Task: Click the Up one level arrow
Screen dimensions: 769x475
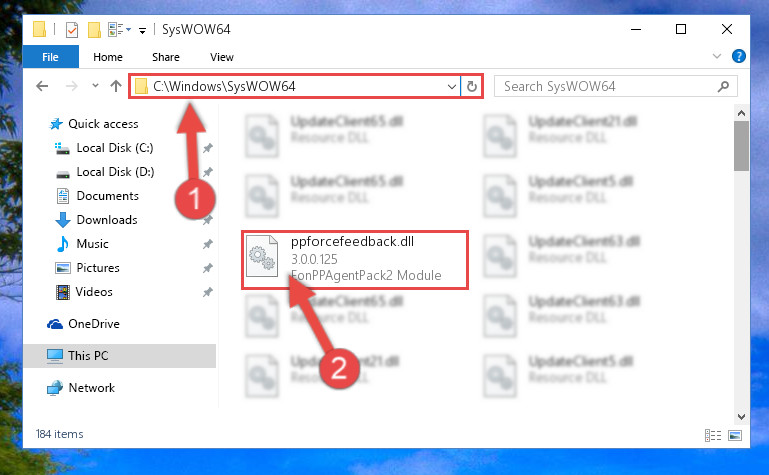Action: coord(116,86)
